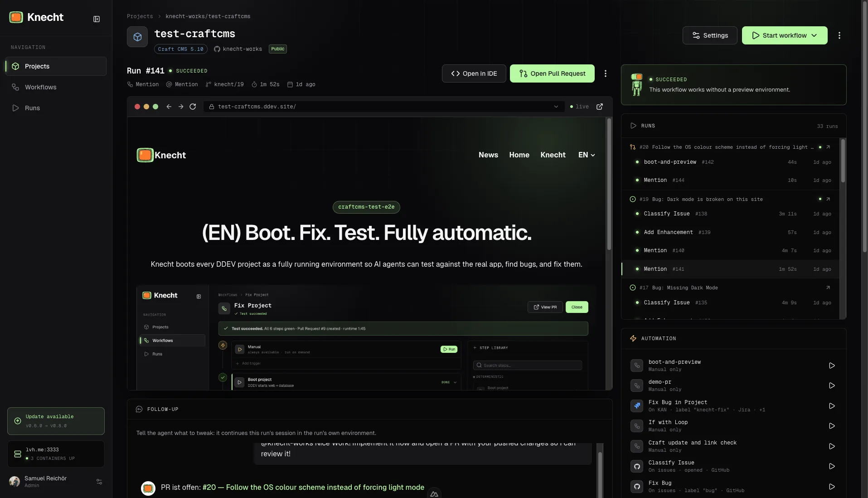Viewport: 868px width, 498px height.
Task: Open preview in external window icon
Action: click(600, 107)
